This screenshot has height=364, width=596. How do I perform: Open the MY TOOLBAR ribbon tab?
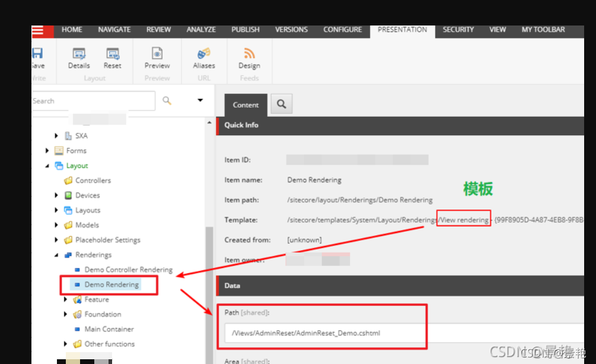click(543, 30)
